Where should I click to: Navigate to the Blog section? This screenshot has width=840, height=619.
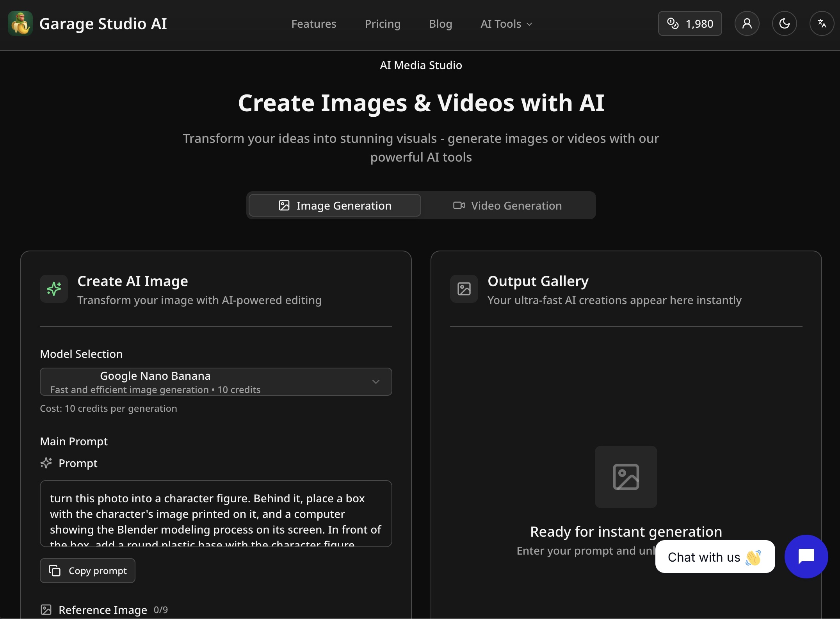tap(440, 23)
